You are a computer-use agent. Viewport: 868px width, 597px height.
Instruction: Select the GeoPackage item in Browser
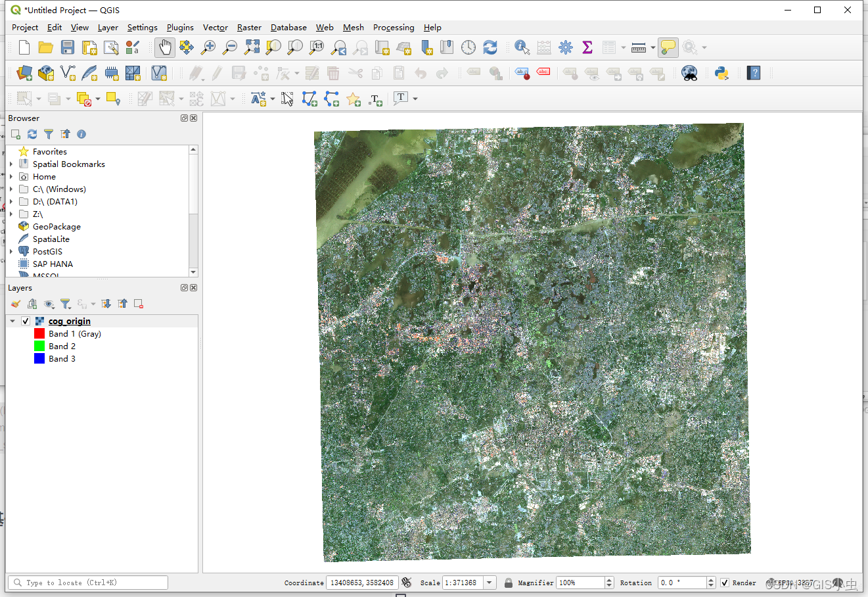coord(57,227)
